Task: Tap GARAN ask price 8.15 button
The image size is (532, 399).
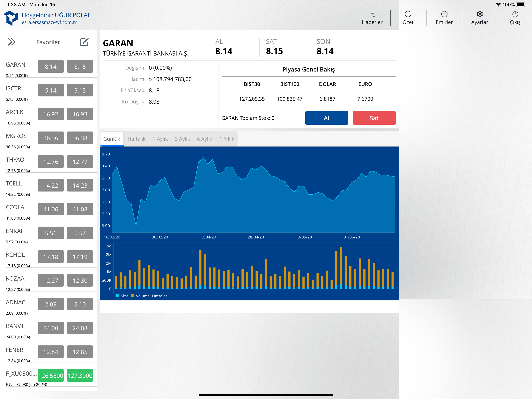Action: (80, 66)
